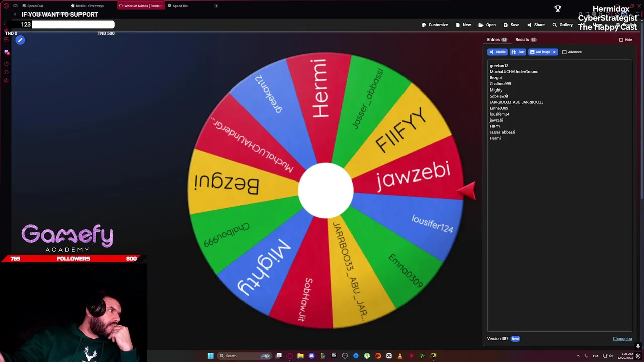Sort the entries alphabetically
Screen dimensions: 644x362
[518, 52]
